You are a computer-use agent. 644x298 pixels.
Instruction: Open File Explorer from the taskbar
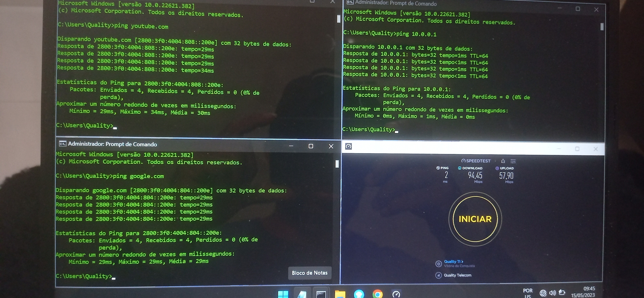point(340,294)
